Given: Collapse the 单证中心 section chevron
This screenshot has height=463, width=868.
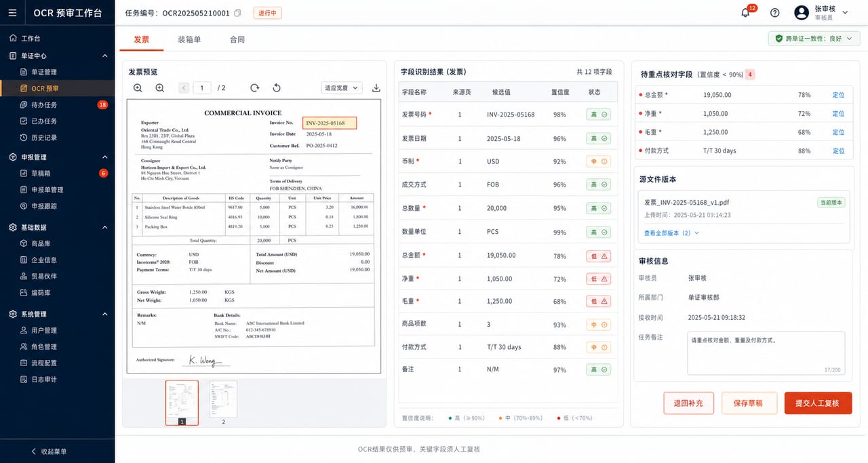Looking at the screenshot, I should pyautogui.click(x=104, y=56).
